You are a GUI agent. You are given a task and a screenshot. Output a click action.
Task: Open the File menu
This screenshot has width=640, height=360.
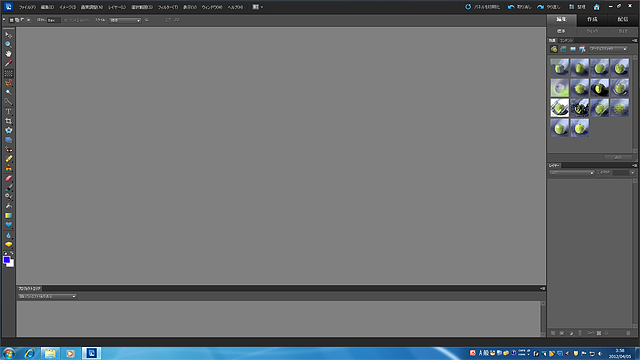[27, 7]
